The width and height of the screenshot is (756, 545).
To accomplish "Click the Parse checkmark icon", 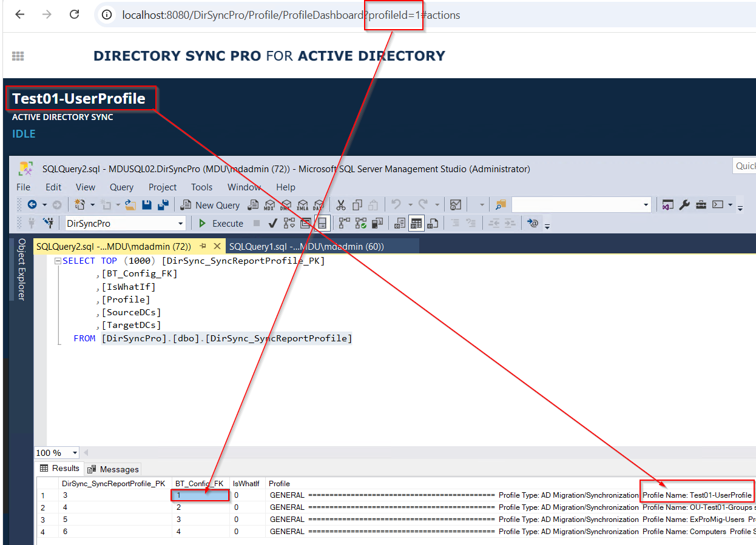I will (x=273, y=223).
